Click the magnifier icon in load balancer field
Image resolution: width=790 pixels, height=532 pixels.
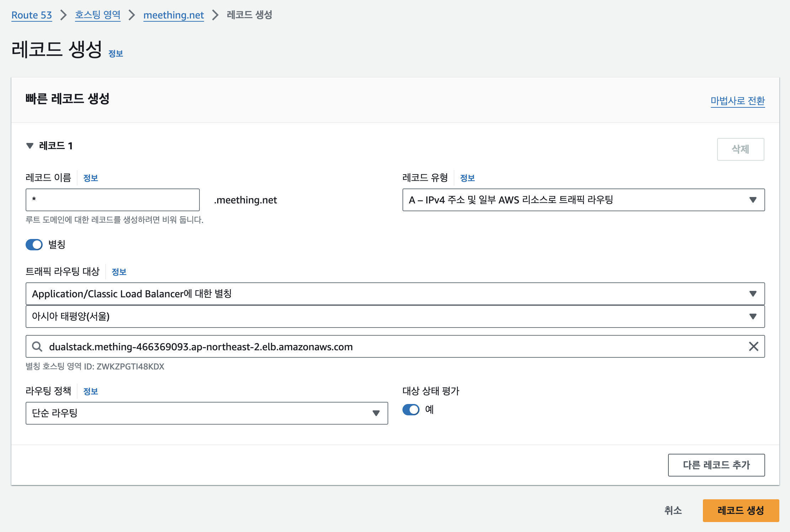coord(37,346)
